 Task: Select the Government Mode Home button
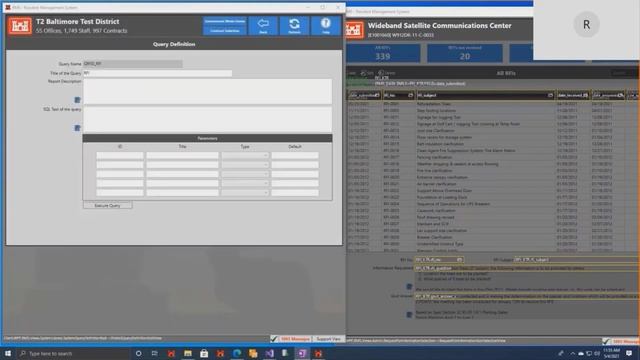[x=225, y=21]
